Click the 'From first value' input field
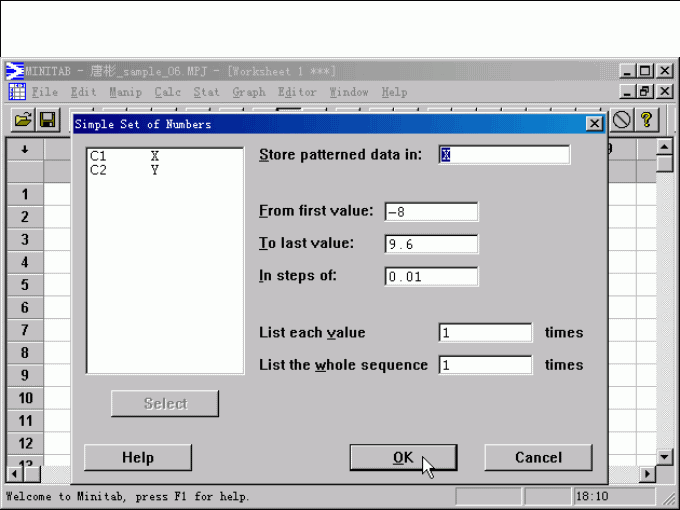 point(431,212)
